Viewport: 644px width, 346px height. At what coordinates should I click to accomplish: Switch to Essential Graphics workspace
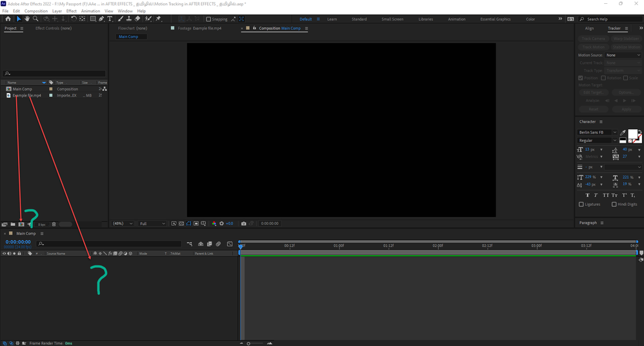[x=496, y=19]
